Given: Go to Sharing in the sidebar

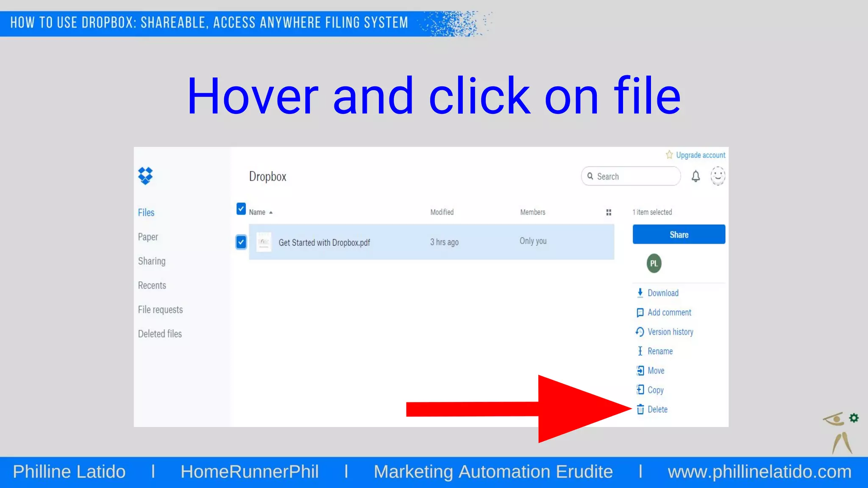Looking at the screenshot, I should point(152,261).
